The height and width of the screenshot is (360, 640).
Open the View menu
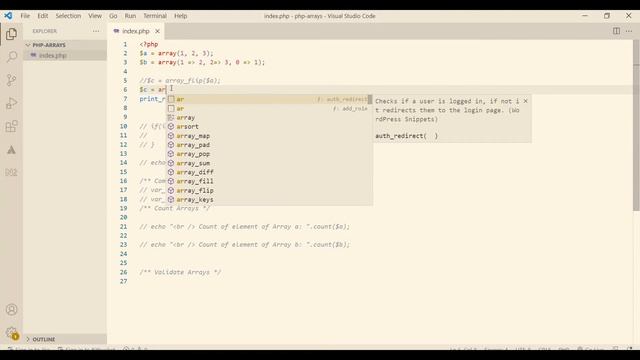(95, 16)
